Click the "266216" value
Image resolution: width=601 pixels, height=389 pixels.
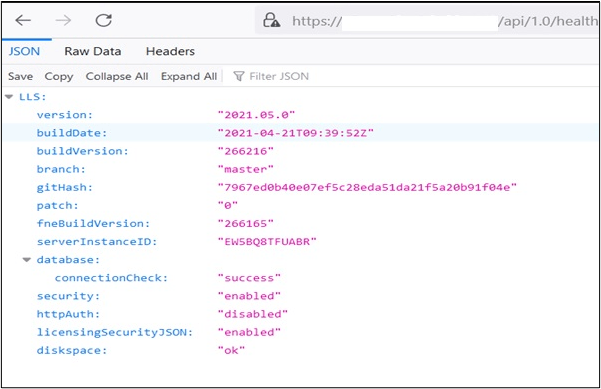[246, 151]
